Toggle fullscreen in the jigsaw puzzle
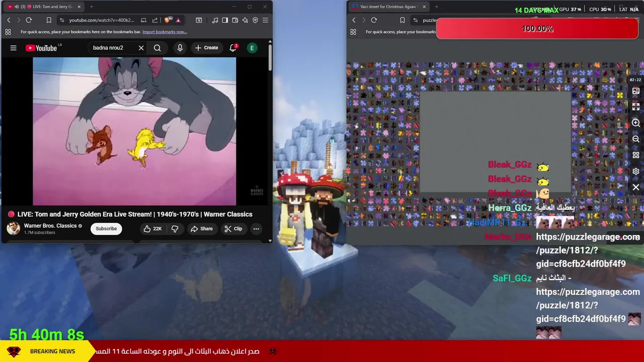 coord(636,107)
